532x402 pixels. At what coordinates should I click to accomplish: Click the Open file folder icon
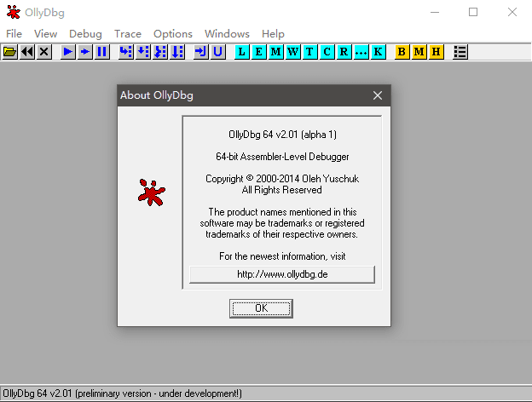[10, 52]
